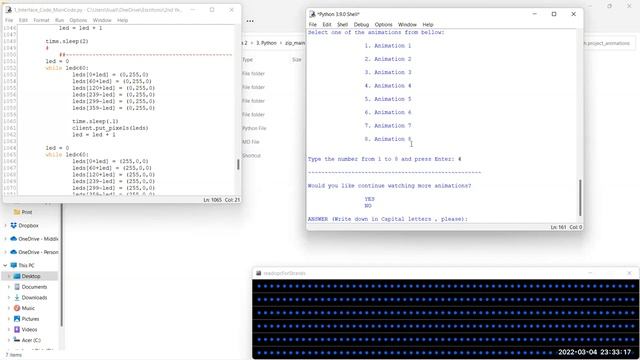
Task: Open the three-dots more options in Explorer
Action: pos(250,21)
